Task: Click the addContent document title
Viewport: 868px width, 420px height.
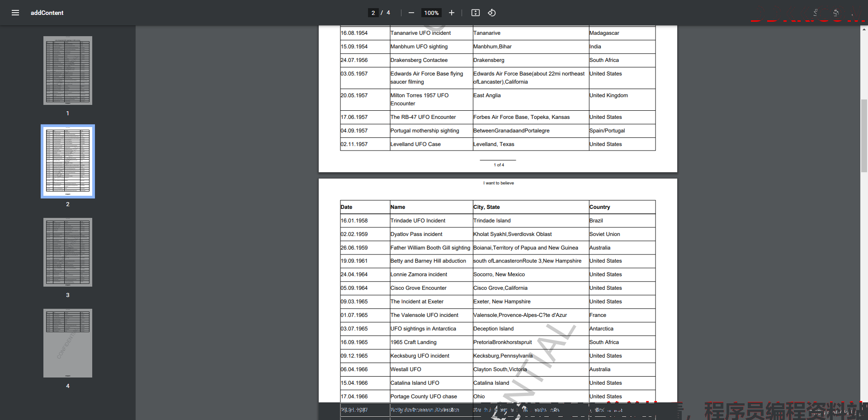Action: click(x=47, y=13)
